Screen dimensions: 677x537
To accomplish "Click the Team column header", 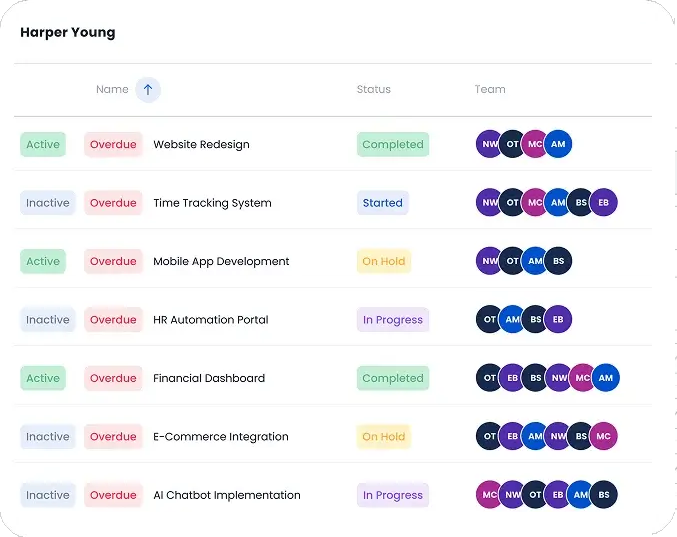I will pos(490,89).
